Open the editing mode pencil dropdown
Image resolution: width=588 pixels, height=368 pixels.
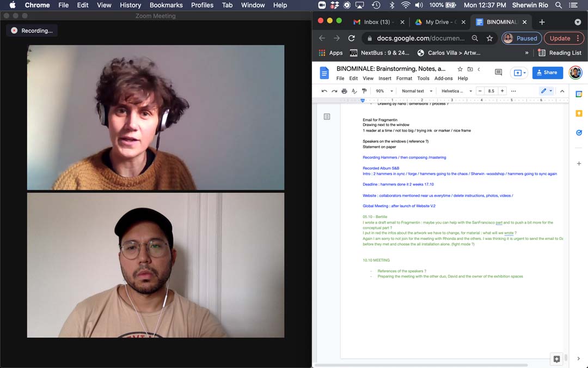(x=547, y=91)
